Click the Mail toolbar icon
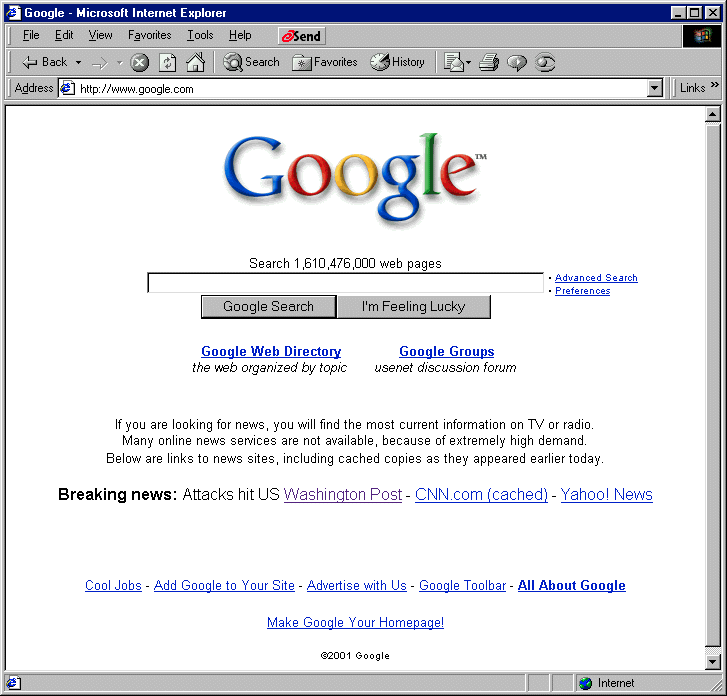The image size is (727, 696). pyautogui.click(x=454, y=62)
